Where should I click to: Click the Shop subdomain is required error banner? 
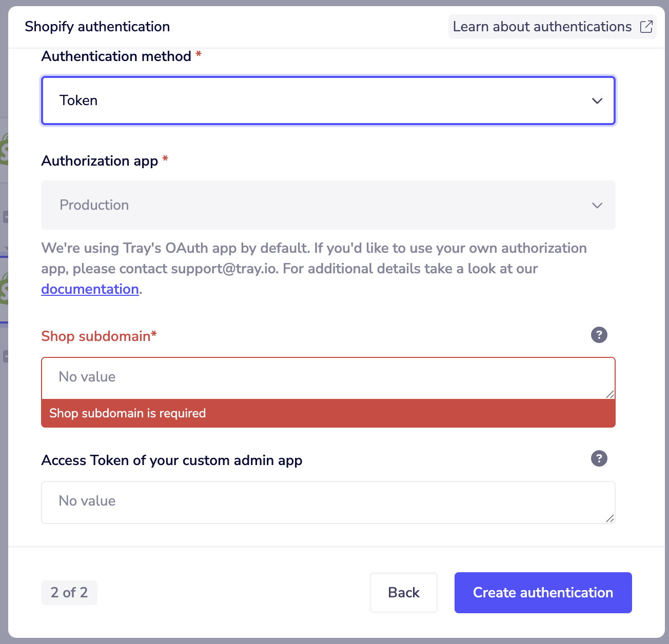(328, 413)
